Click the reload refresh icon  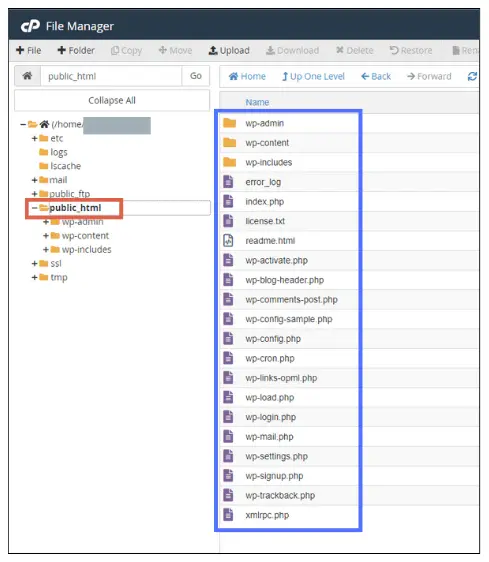coord(472,76)
